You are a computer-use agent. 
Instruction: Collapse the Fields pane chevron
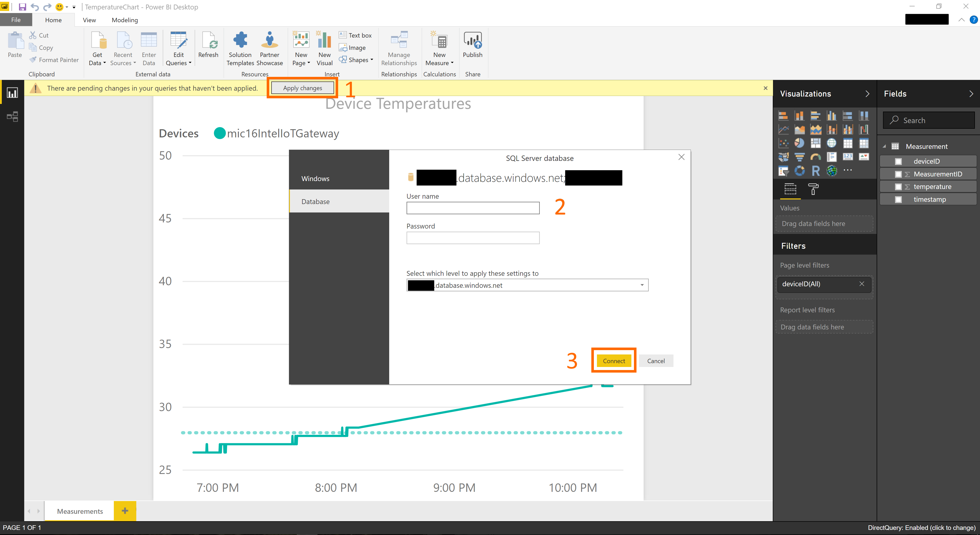[x=971, y=94]
